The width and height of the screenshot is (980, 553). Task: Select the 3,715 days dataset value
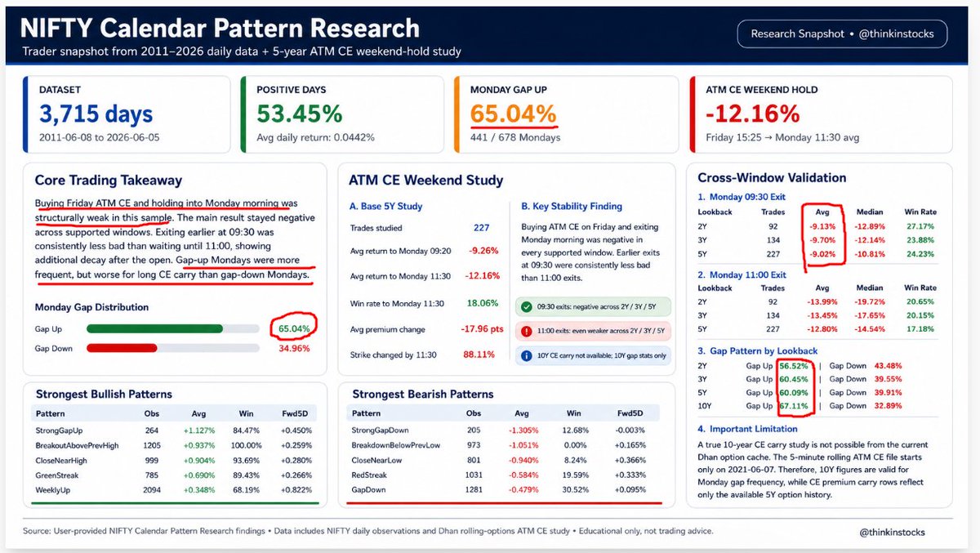(x=96, y=114)
